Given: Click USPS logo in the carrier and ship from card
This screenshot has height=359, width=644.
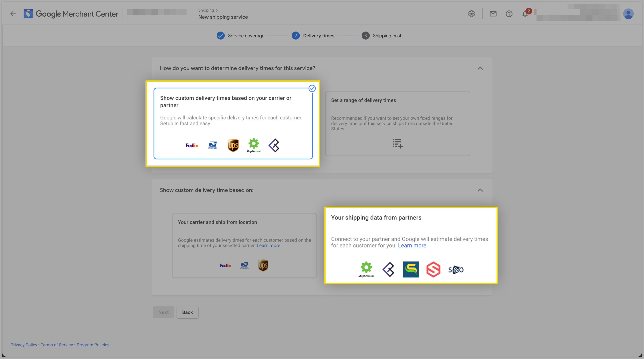Looking at the screenshot, I should pos(244,265).
